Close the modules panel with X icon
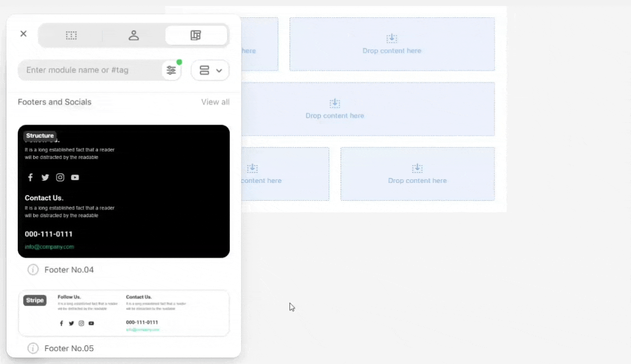The height and width of the screenshot is (364, 631). coord(23,34)
